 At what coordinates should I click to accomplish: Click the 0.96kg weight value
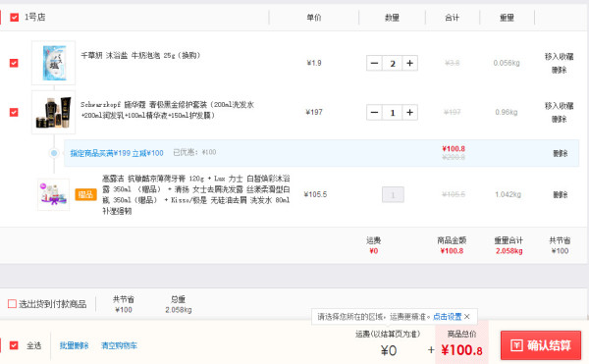[507, 112]
